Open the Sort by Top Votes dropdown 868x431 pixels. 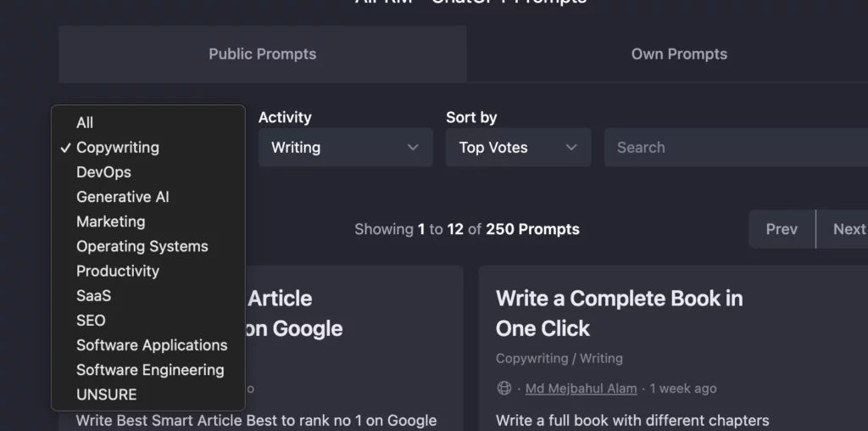tap(518, 148)
